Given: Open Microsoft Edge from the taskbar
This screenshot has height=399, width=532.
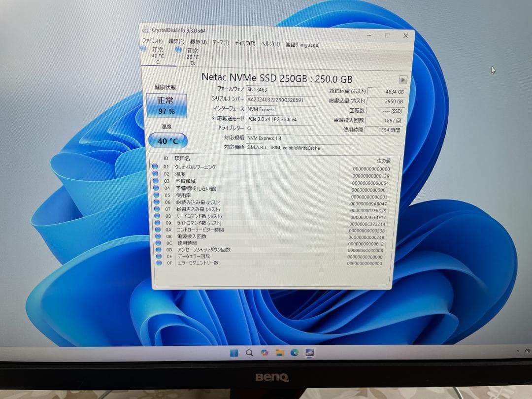Looking at the screenshot, I should click(295, 353).
